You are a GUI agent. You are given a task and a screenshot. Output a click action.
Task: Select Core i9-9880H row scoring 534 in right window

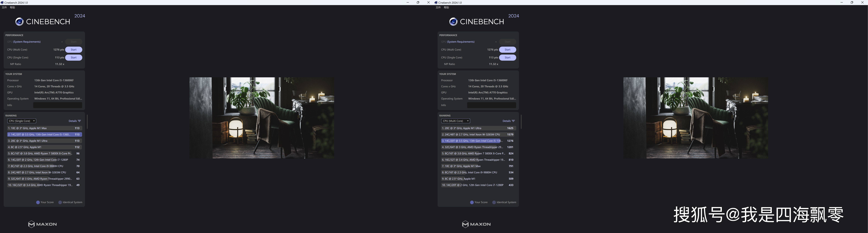(x=478, y=172)
